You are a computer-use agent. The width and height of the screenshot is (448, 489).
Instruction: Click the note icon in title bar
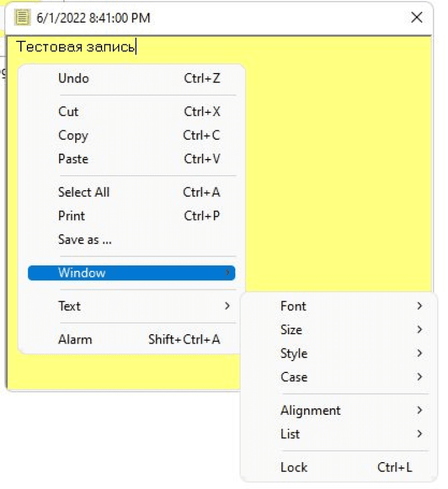pos(22,17)
